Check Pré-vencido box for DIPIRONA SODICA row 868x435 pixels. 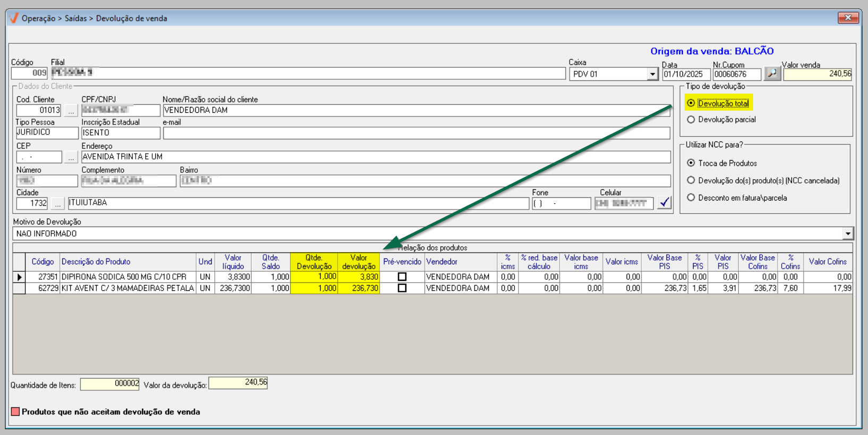402,277
